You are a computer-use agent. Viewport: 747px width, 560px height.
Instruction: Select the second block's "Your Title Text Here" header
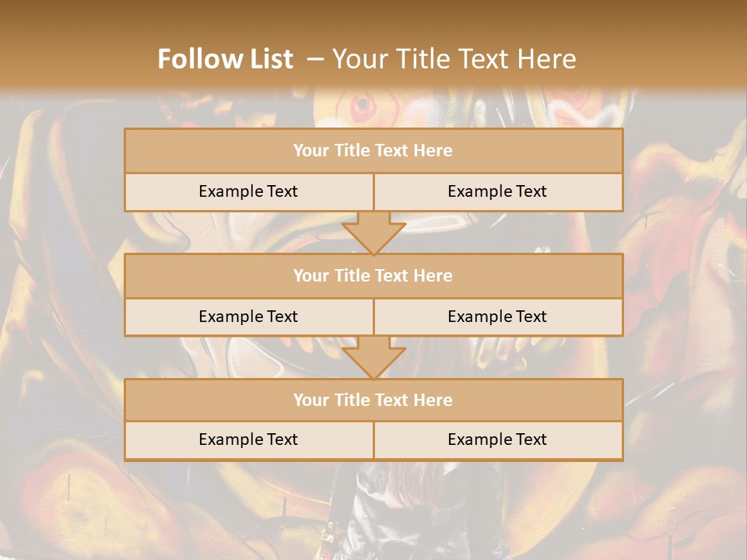(373, 275)
